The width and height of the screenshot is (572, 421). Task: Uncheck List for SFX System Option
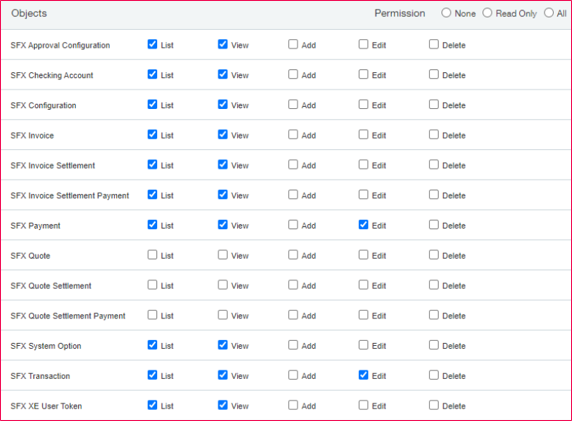[152, 345]
